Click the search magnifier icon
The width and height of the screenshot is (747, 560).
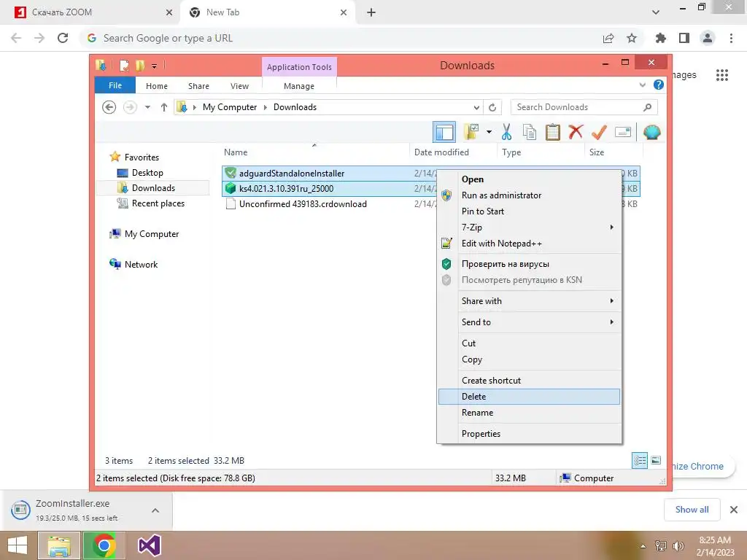tap(647, 107)
